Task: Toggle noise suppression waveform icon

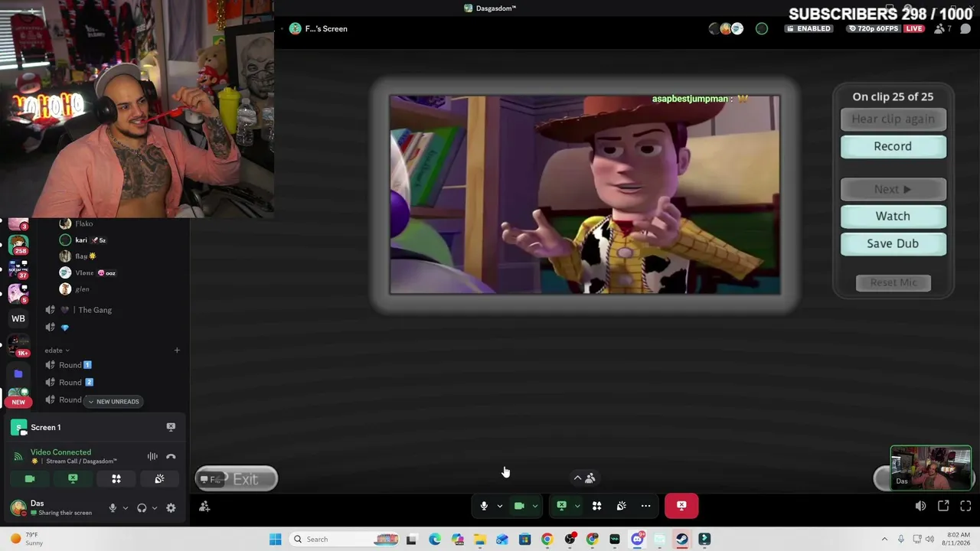Action: [x=152, y=457]
